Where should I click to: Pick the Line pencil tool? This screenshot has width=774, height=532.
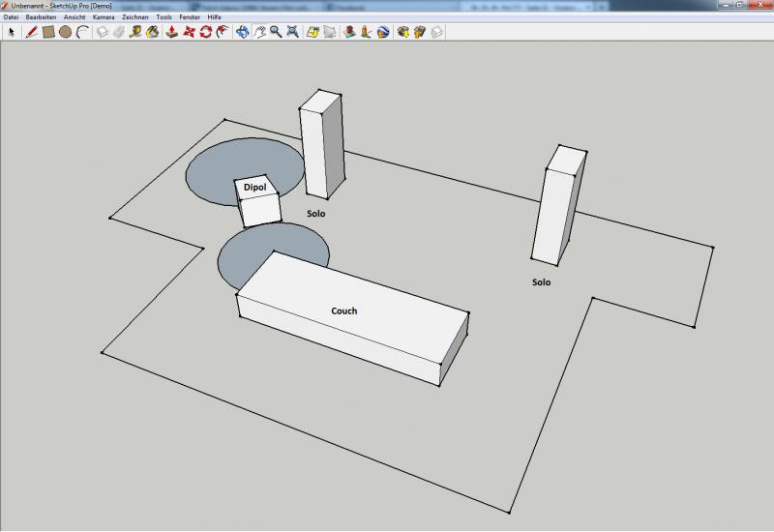(x=31, y=32)
